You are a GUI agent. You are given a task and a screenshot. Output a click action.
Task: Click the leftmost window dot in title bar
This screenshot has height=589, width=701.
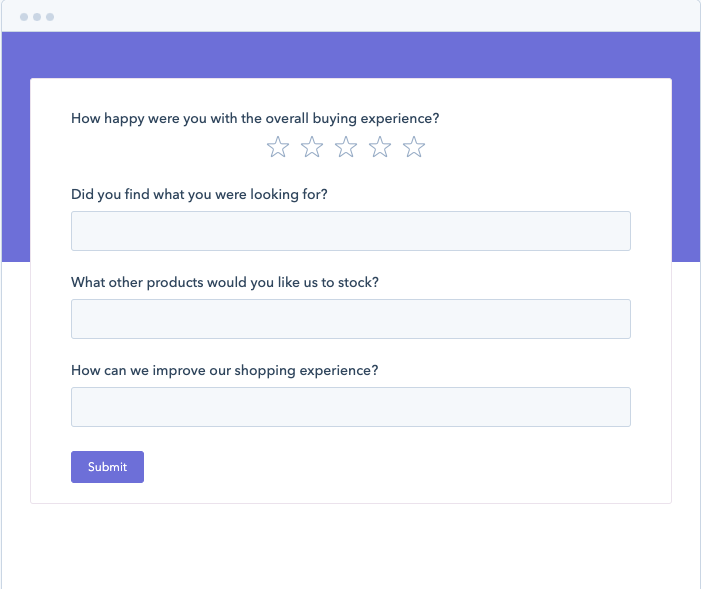24,17
